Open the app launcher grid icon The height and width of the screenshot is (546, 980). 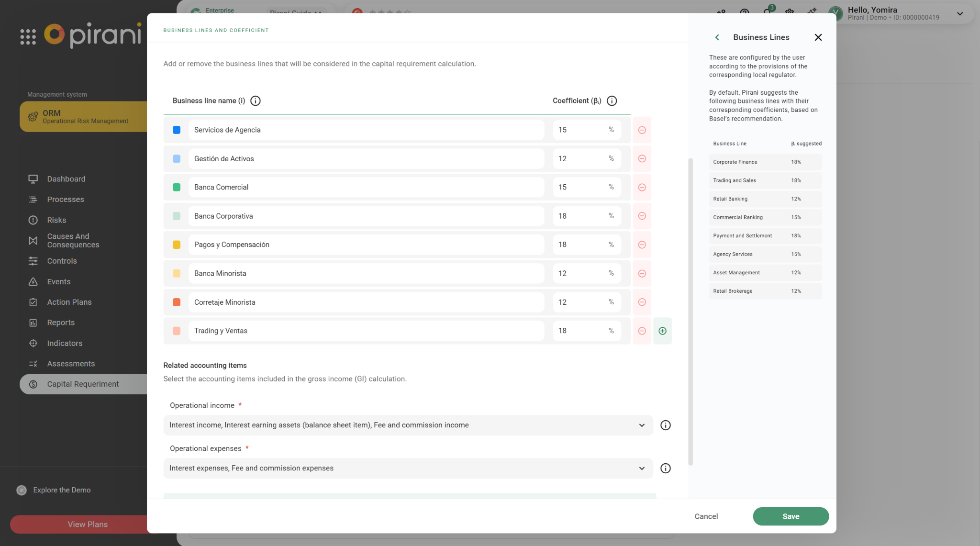point(28,37)
